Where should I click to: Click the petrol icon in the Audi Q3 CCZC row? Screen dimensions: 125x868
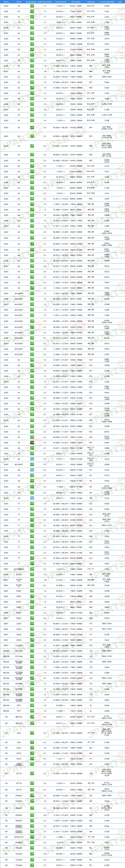click(32, 475)
